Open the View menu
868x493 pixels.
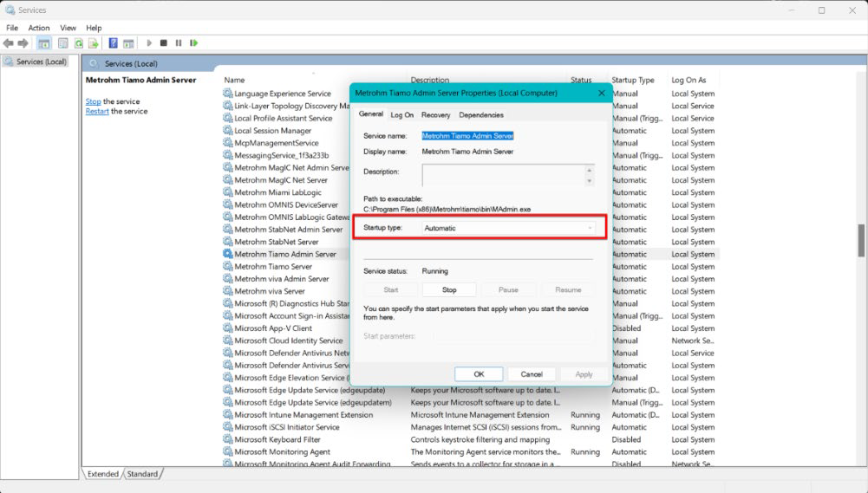point(69,28)
